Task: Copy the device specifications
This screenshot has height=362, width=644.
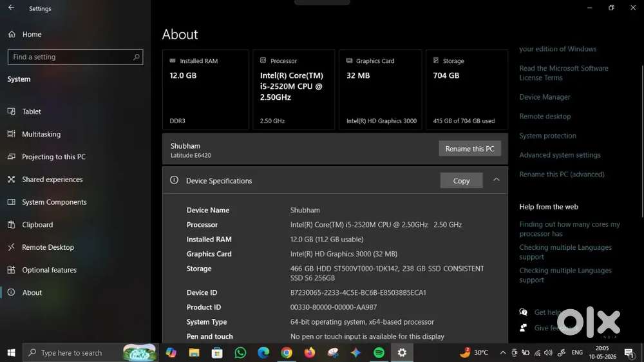Action: 461,181
